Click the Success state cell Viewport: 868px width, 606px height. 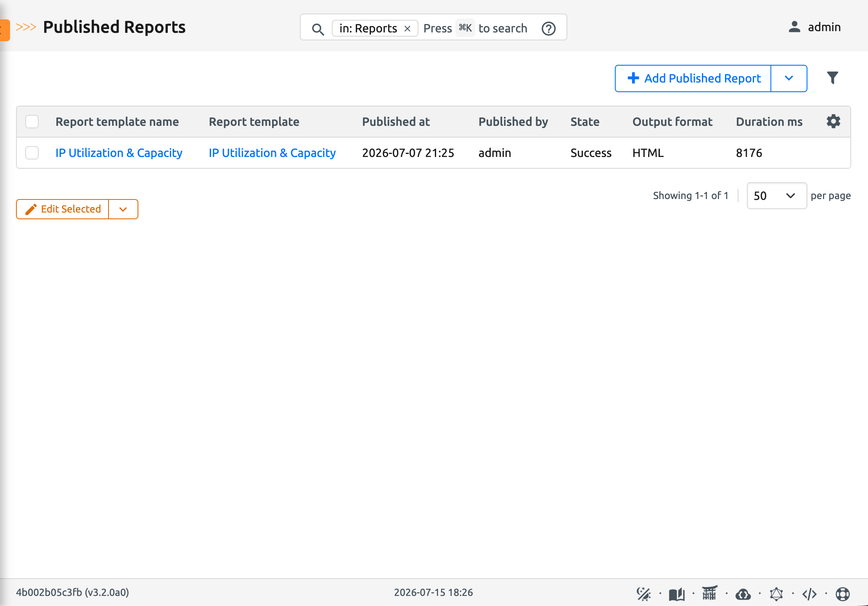[591, 153]
